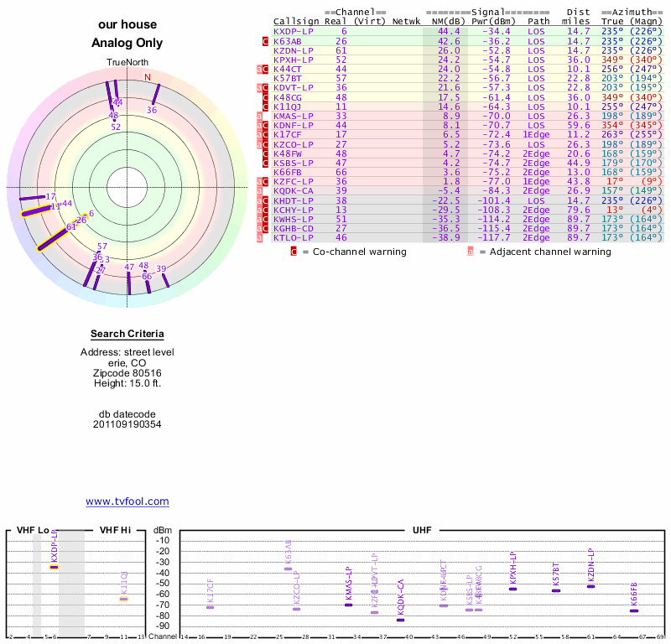Image resolution: width=671 pixels, height=644 pixels.
Task: Click KPXH-LP marker in UHF chart
Action: [x=512, y=589]
